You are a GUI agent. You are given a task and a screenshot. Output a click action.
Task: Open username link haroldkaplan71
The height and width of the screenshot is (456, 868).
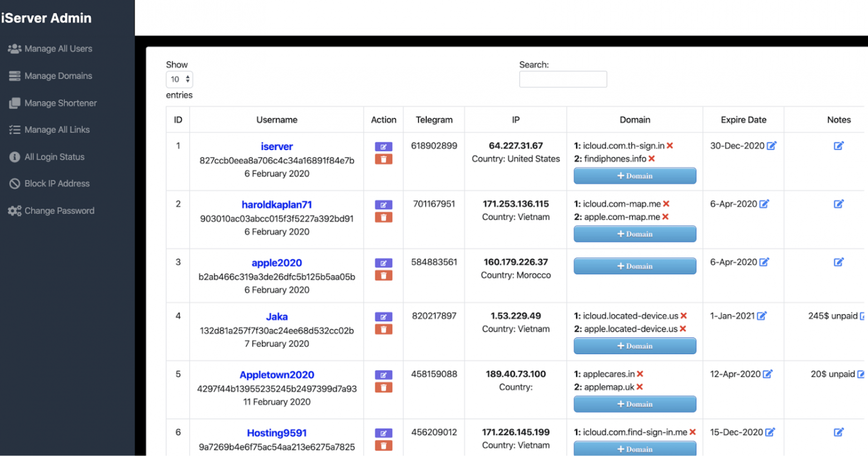pos(277,205)
